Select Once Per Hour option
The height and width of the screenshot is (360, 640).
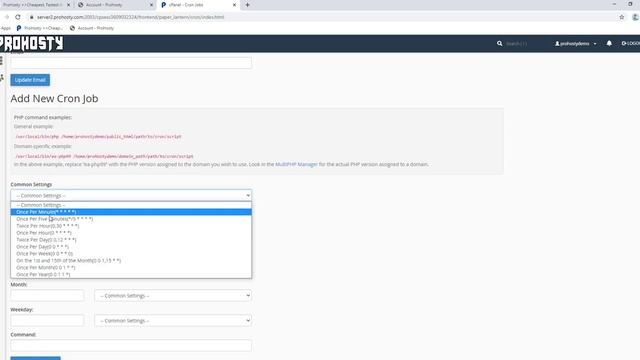pyautogui.click(x=131, y=233)
